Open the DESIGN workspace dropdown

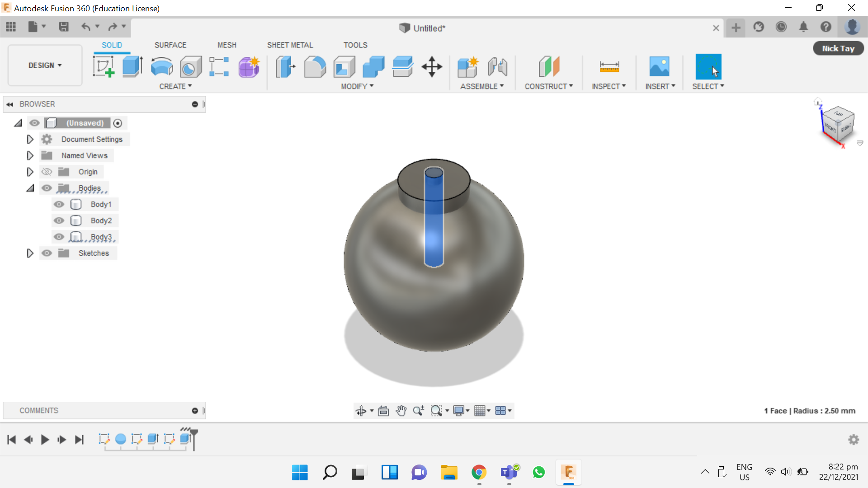click(x=45, y=66)
